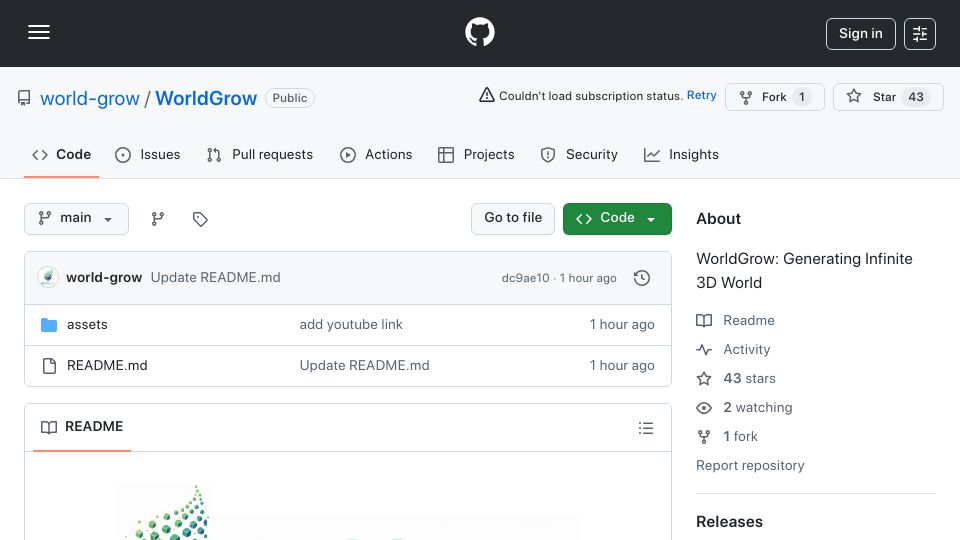Screen dimensions: 960x540
Task: Click the repository book icon beside world-grow
Action: coord(24,98)
